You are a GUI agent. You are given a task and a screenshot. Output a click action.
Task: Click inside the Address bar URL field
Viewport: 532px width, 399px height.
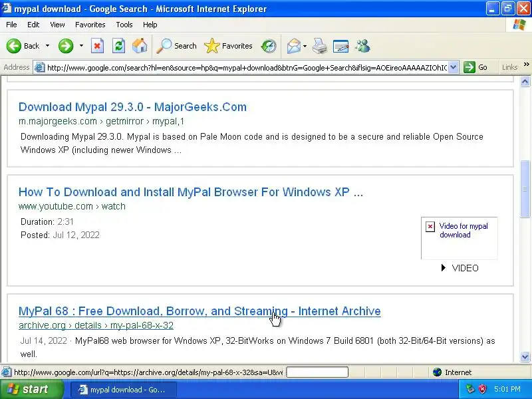[x=247, y=68]
